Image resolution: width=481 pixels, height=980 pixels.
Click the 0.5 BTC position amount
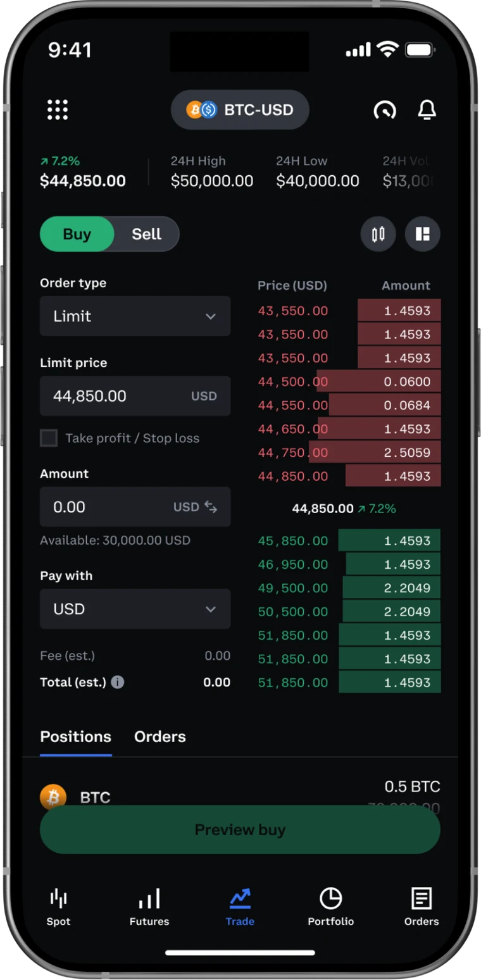point(412,786)
